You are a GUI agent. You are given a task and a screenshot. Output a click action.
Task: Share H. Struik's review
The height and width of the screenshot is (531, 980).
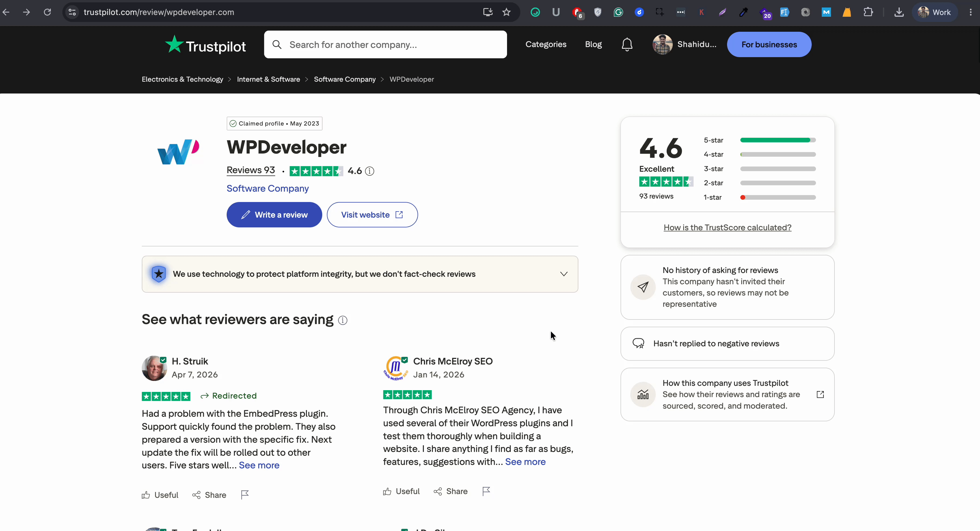tap(209, 495)
